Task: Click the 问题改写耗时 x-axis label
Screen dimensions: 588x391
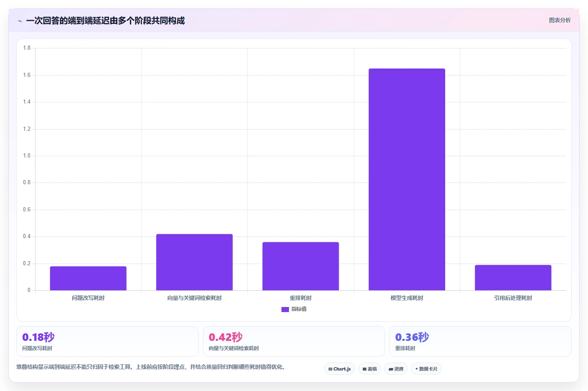Action: (x=88, y=298)
